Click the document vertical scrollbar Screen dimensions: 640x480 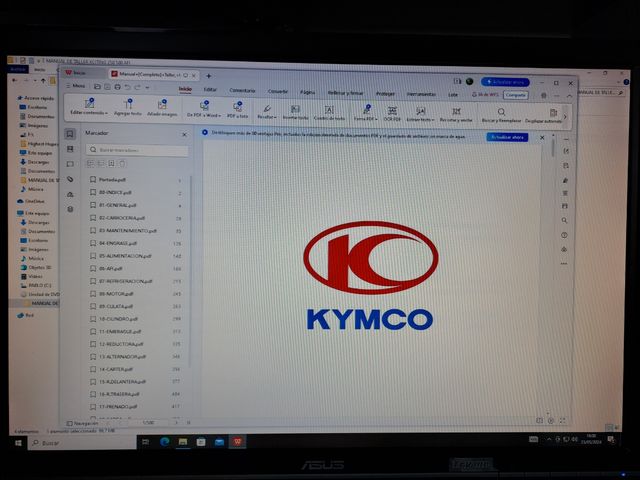pos(553,148)
